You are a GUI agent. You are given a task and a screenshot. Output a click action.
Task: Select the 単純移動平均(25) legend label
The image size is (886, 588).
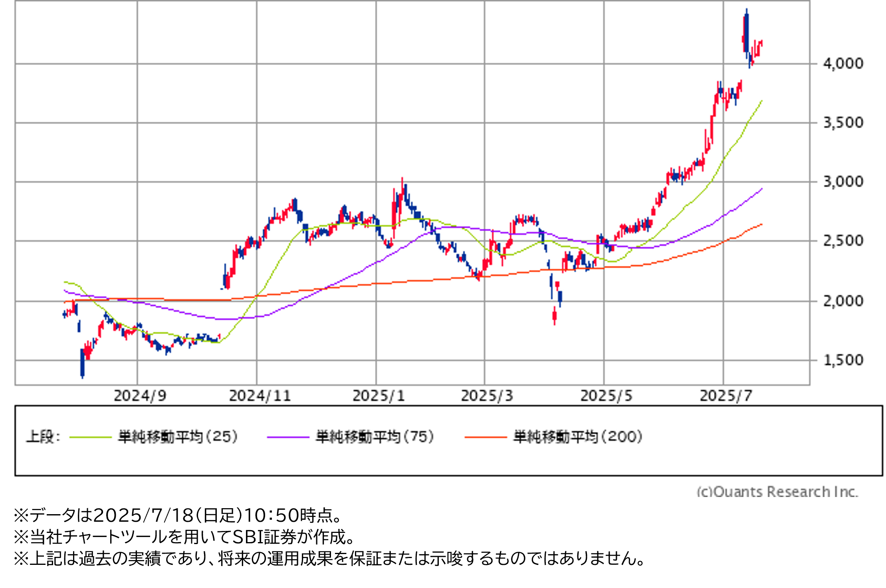point(178,436)
